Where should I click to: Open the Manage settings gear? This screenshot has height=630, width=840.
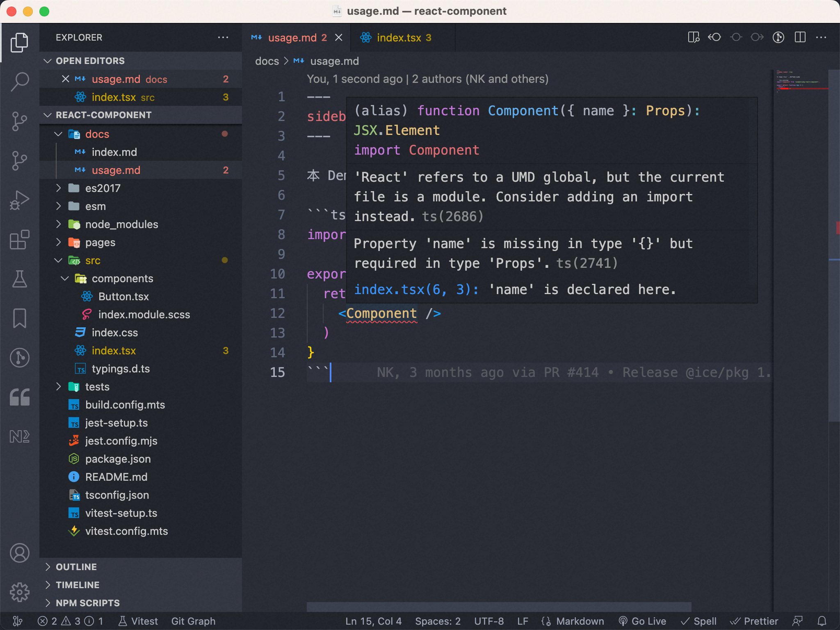pyautogui.click(x=19, y=592)
